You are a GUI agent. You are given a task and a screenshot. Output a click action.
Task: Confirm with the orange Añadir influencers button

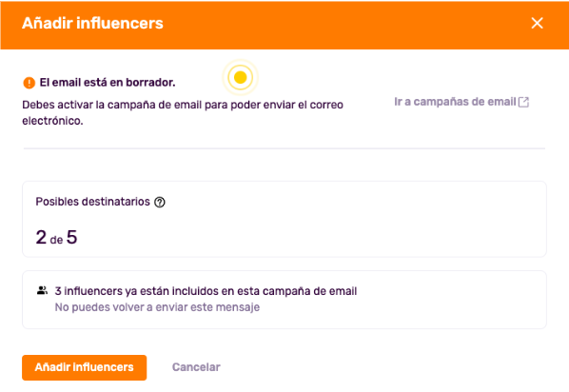tap(84, 367)
